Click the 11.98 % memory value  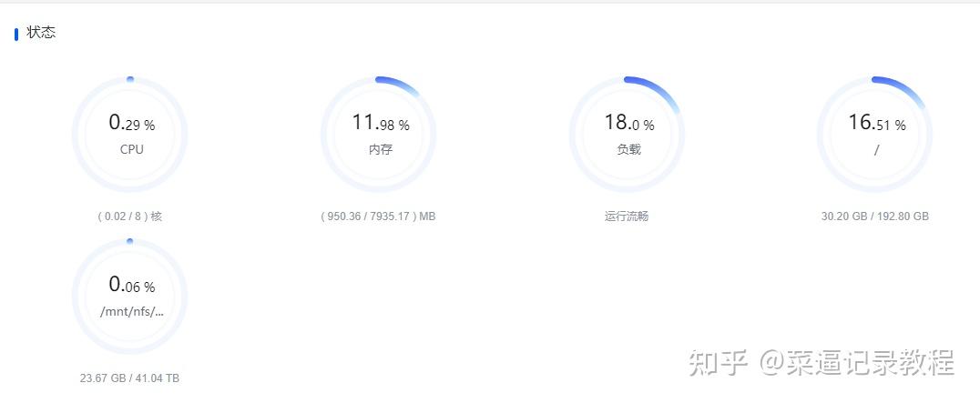[x=380, y=122]
